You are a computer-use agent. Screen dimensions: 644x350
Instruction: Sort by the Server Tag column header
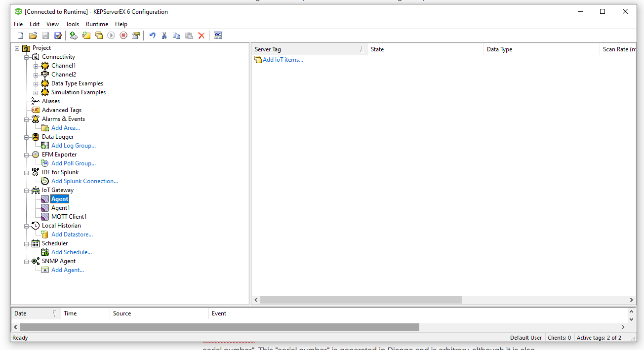(x=309, y=49)
